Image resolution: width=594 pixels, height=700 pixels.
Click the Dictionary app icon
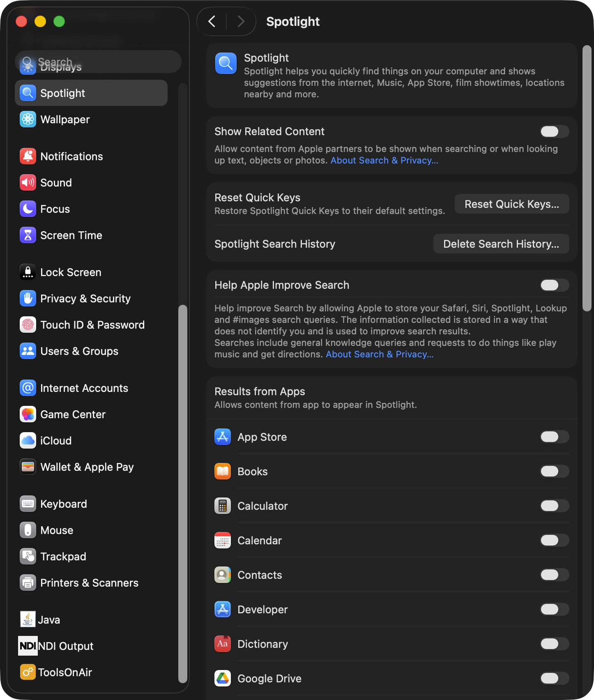tap(223, 644)
